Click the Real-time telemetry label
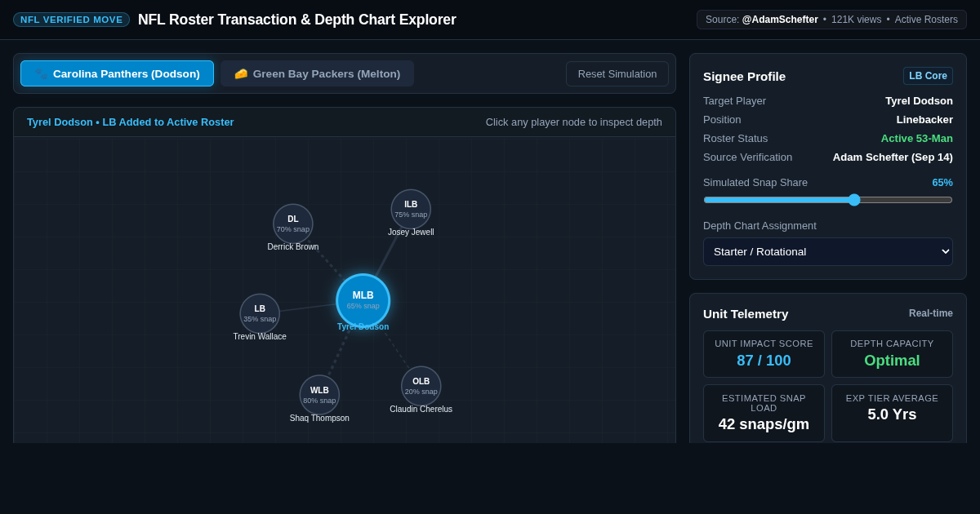 (931, 313)
